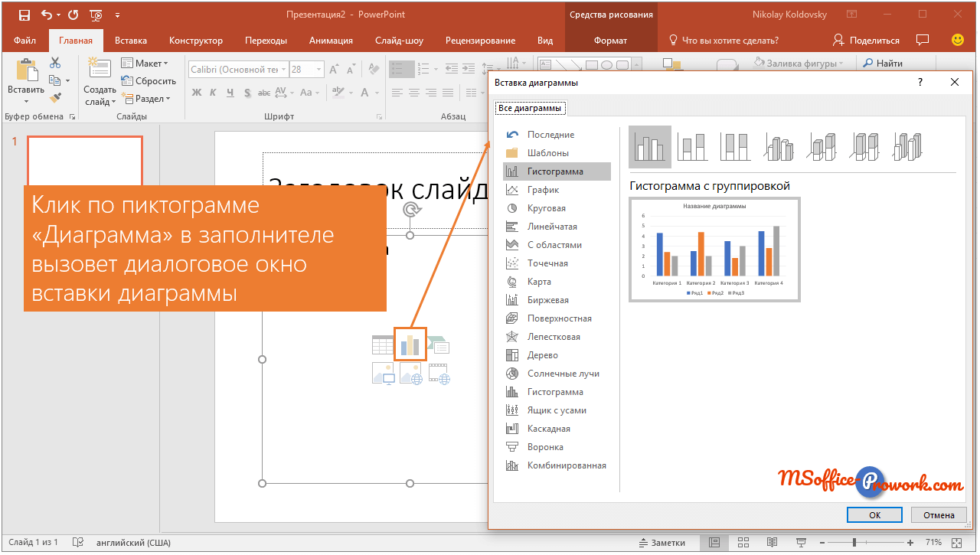Activate the Format Painter brush
This screenshot has width=980, height=555.
(55, 97)
